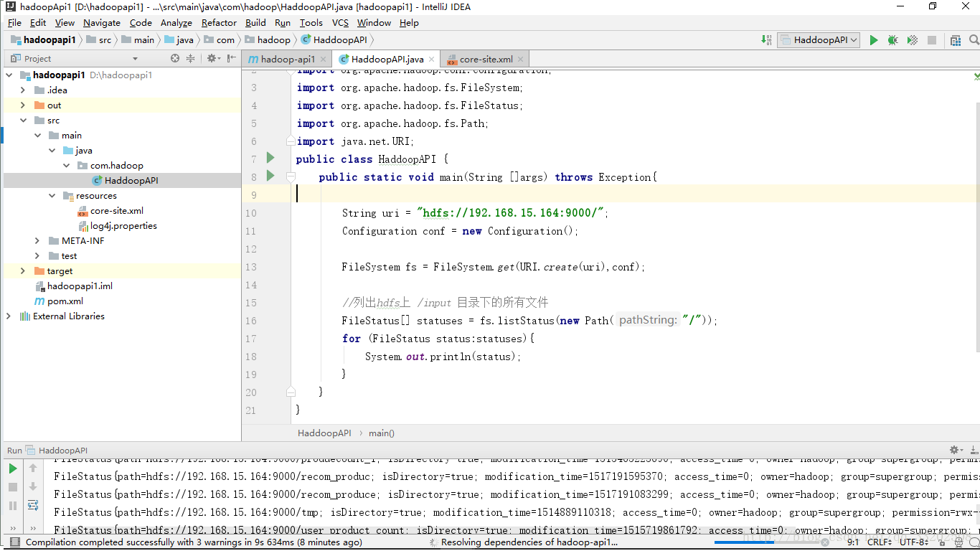980x551 pixels.
Task: Run HaddoopAPI with coverage
Action: click(912, 40)
